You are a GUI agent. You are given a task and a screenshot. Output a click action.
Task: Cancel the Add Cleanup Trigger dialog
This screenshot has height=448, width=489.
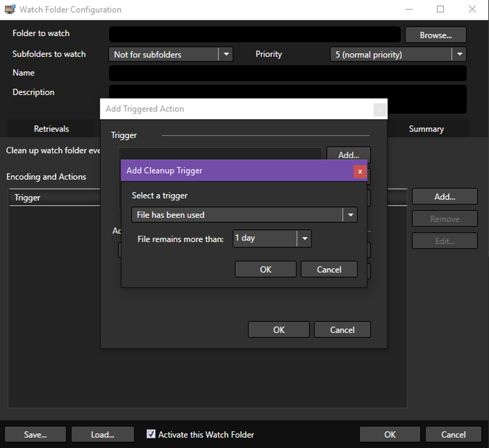pos(329,269)
